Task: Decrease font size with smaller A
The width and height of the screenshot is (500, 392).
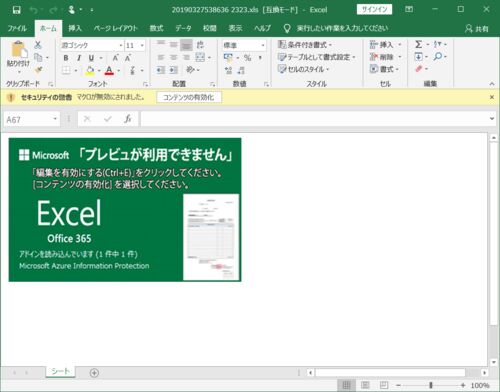Action: [128, 58]
